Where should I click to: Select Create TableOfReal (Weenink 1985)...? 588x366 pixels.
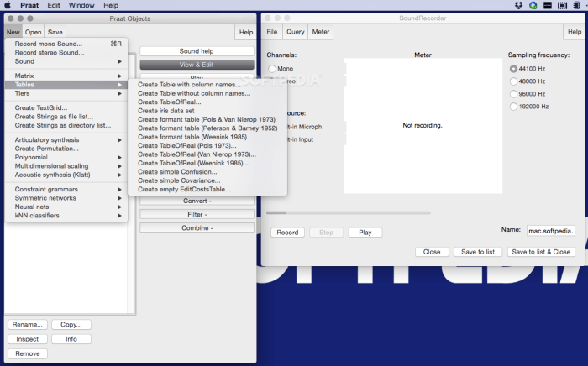[x=207, y=164]
